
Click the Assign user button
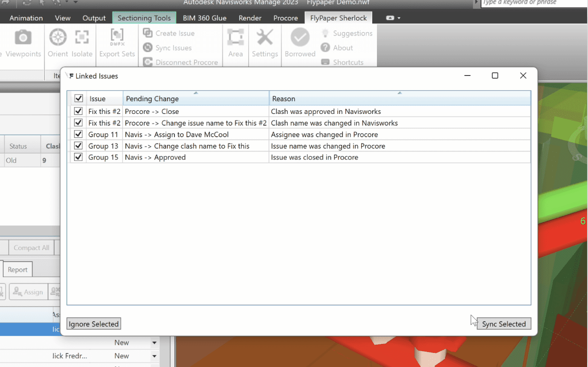click(28, 292)
